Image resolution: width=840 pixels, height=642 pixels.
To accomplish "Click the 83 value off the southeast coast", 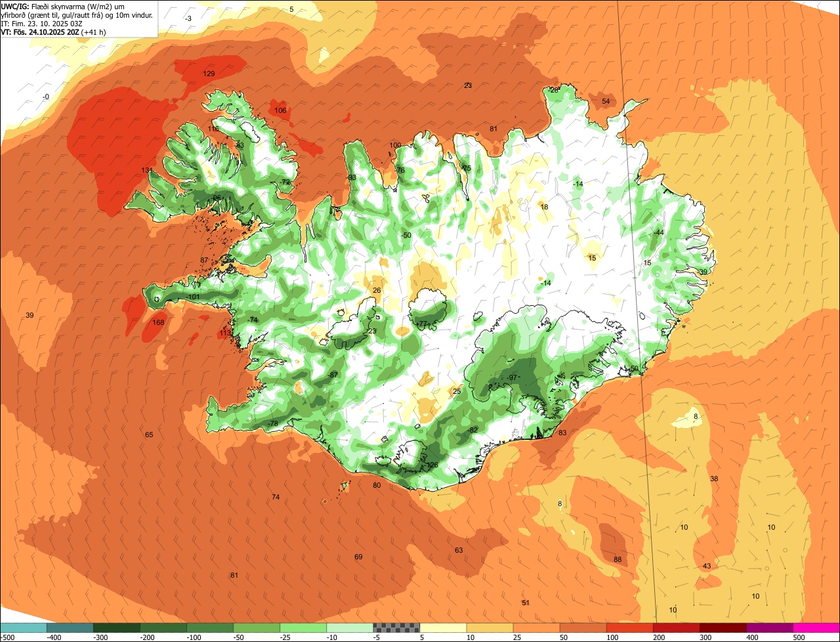I will click(x=562, y=433).
